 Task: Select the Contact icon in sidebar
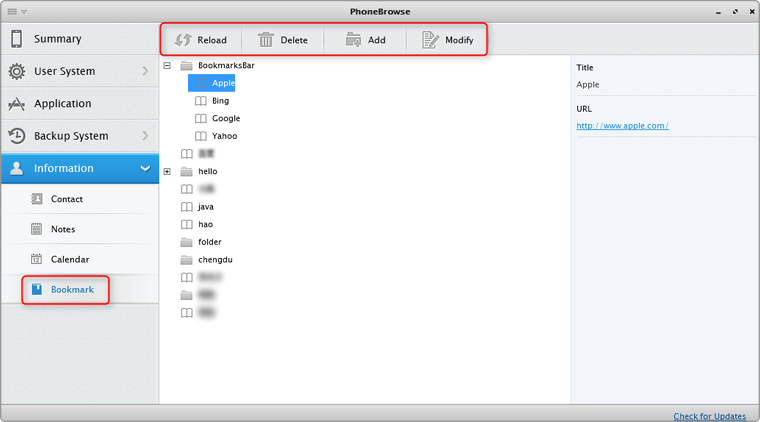pos(37,199)
